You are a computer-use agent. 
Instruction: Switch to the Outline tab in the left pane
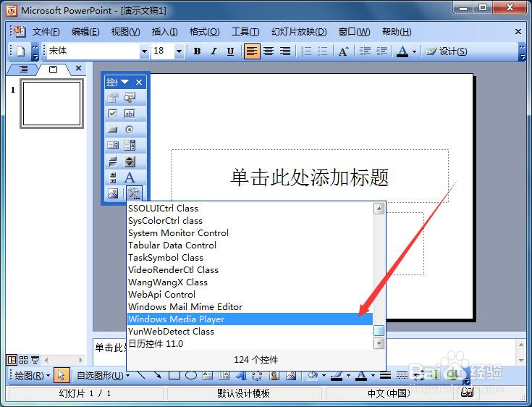tap(23, 70)
